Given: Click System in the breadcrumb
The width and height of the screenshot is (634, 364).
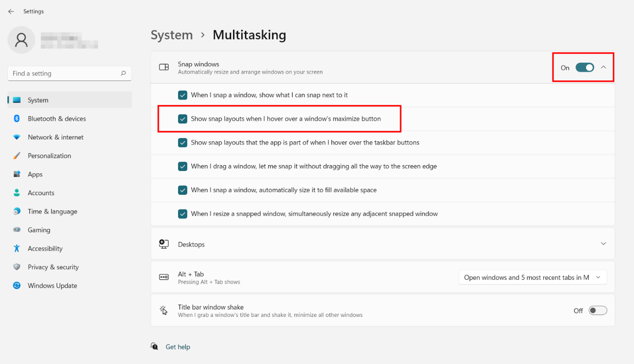Looking at the screenshot, I should (x=172, y=35).
